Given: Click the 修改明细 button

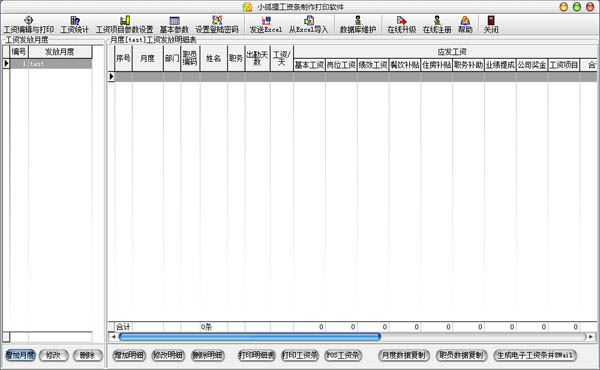Looking at the screenshot, I should pyautogui.click(x=168, y=355).
